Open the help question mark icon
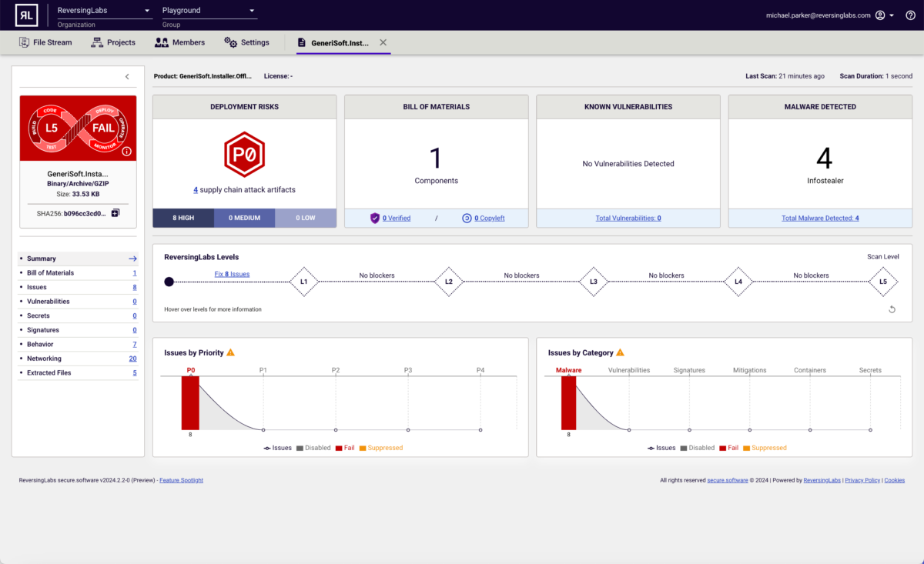The height and width of the screenshot is (564, 924). pos(910,15)
